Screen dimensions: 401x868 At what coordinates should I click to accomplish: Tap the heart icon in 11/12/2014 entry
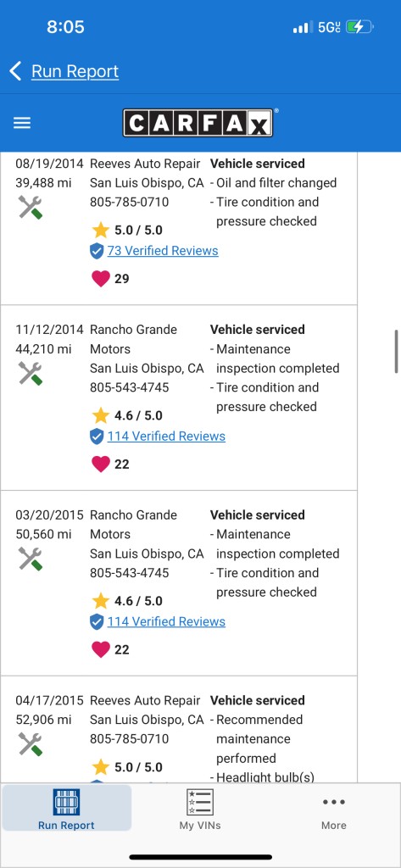click(101, 464)
